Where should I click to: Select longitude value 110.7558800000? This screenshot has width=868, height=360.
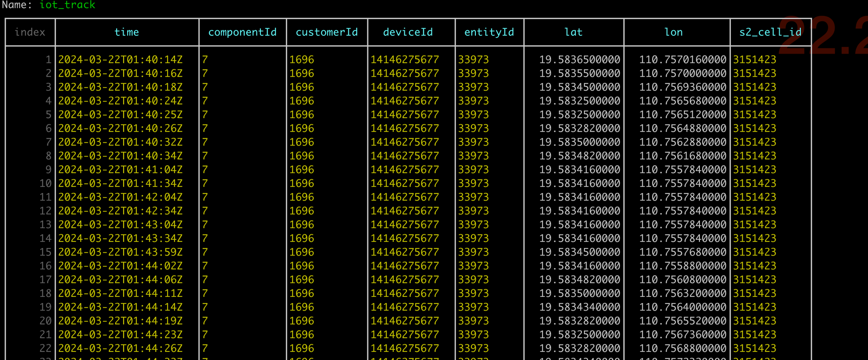(x=683, y=266)
